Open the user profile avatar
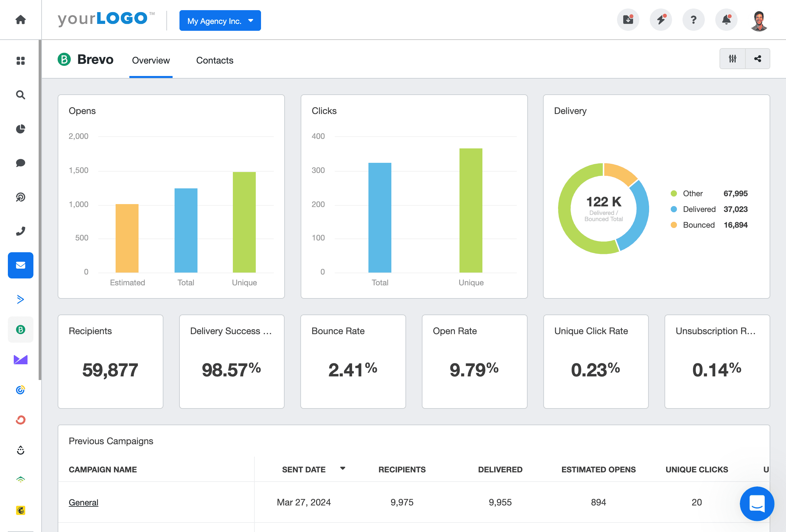786x532 pixels. [758, 20]
